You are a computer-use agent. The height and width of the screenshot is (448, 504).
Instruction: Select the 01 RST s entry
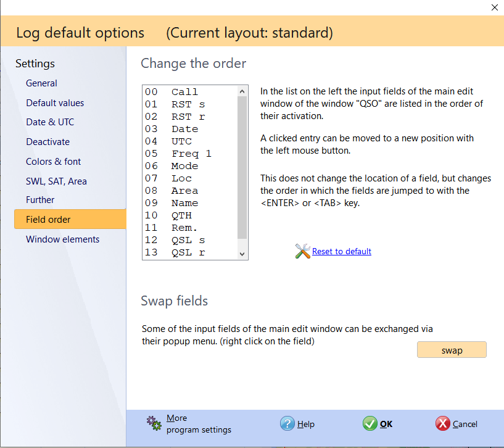click(x=190, y=104)
